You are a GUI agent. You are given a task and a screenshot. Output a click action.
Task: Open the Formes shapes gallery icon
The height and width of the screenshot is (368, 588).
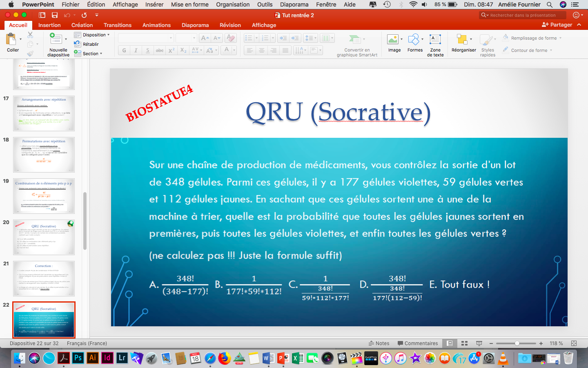click(413, 40)
